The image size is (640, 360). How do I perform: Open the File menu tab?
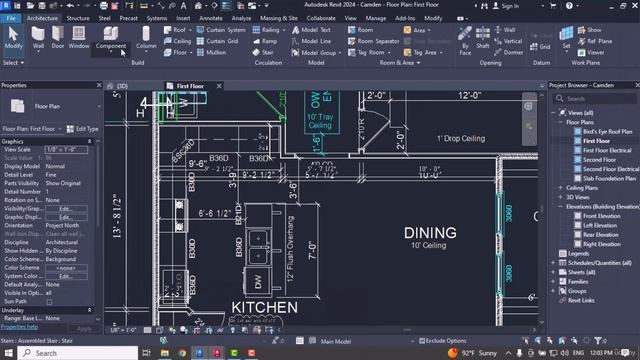[x=11, y=18]
